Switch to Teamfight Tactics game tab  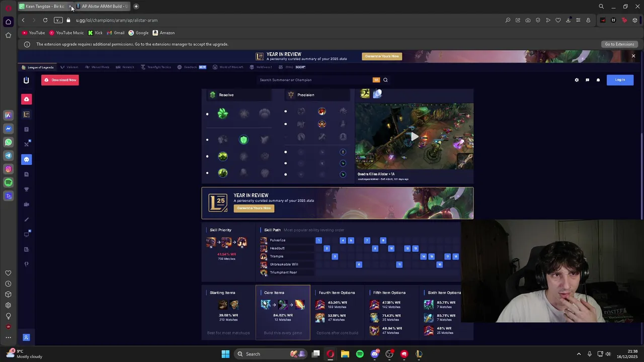[x=155, y=67]
